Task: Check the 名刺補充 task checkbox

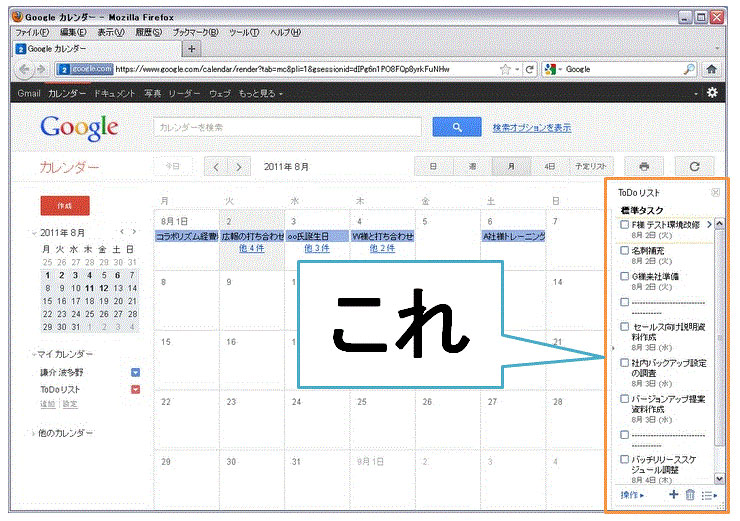Action: coord(624,250)
